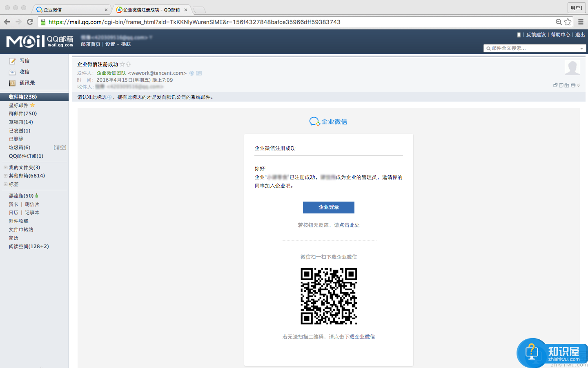588x368 pixels.
Task: Click the 用户1 profile button
Action: tap(577, 8)
